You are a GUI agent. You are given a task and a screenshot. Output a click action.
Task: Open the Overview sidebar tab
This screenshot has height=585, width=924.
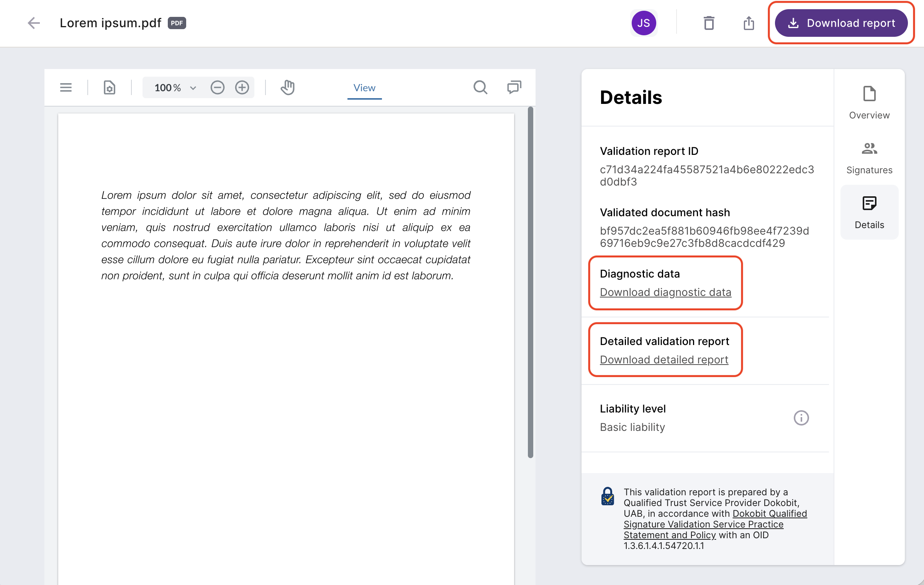(x=869, y=103)
